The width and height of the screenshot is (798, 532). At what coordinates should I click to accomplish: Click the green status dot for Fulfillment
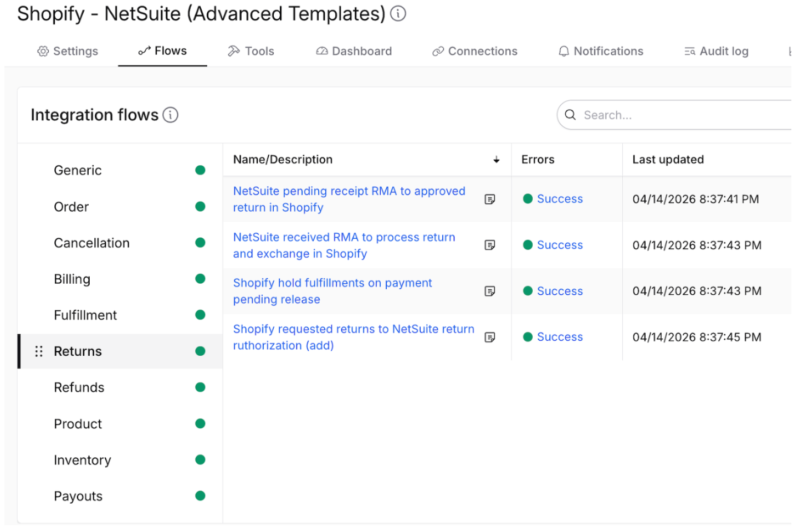pyautogui.click(x=201, y=315)
